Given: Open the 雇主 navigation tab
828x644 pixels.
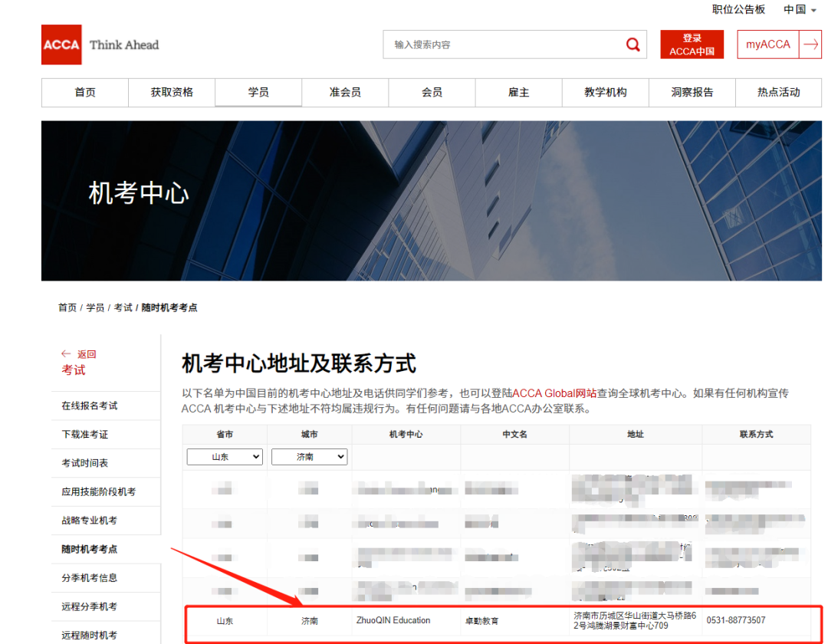Looking at the screenshot, I should [x=518, y=92].
